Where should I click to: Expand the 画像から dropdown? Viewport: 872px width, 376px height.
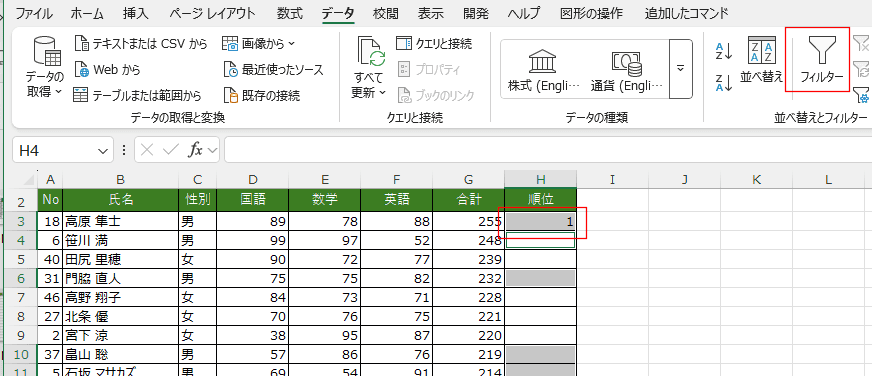tap(259, 43)
